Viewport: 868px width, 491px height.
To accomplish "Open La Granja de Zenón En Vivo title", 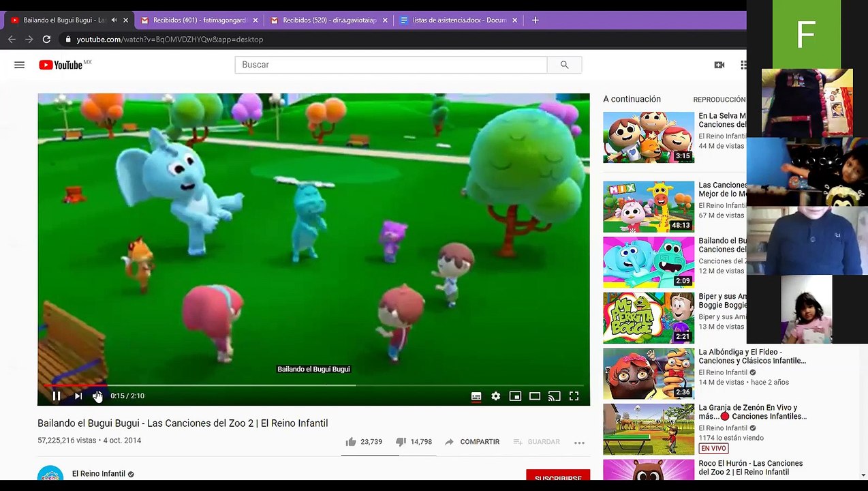I will (752, 412).
